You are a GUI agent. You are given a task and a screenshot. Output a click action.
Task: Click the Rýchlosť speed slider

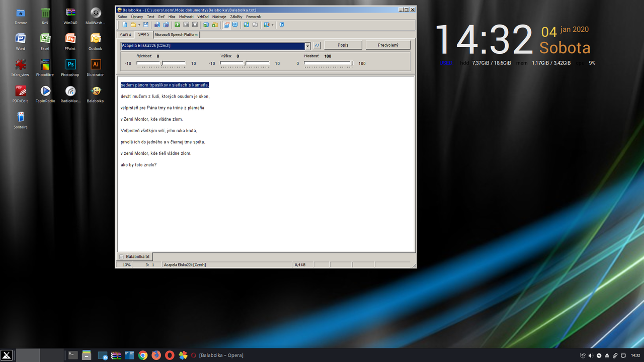click(x=161, y=63)
